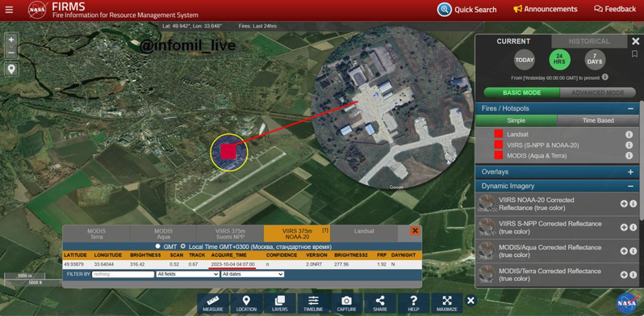The width and height of the screenshot is (644, 316).
Task: Select the MODIS Terra tab
Action: [x=97, y=234]
